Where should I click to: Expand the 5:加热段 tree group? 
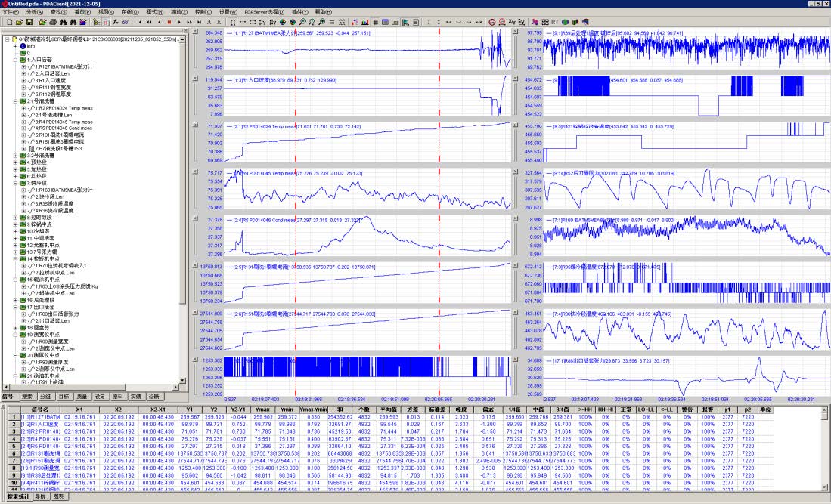click(x=17, y=169)
